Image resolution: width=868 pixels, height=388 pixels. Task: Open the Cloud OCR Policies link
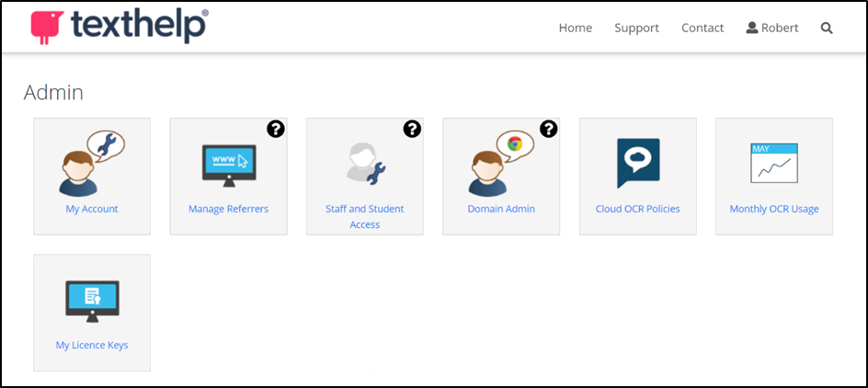click(x=638, y=210)
